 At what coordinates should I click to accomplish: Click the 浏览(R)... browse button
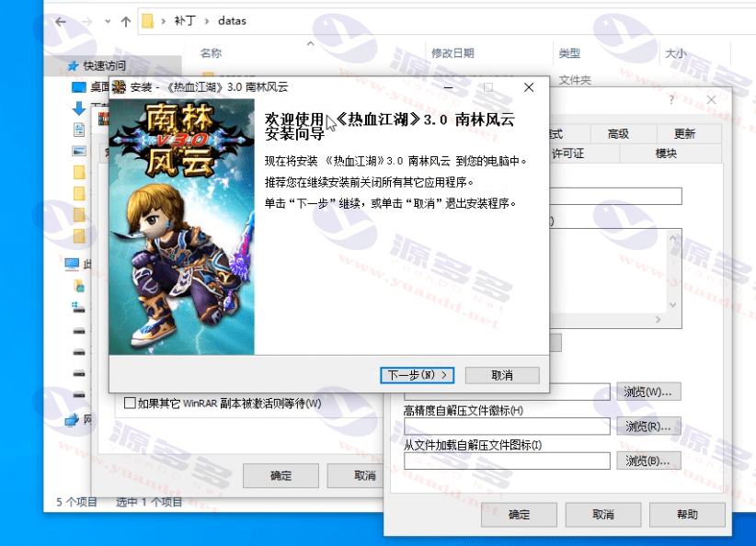[x=647, y=426]
